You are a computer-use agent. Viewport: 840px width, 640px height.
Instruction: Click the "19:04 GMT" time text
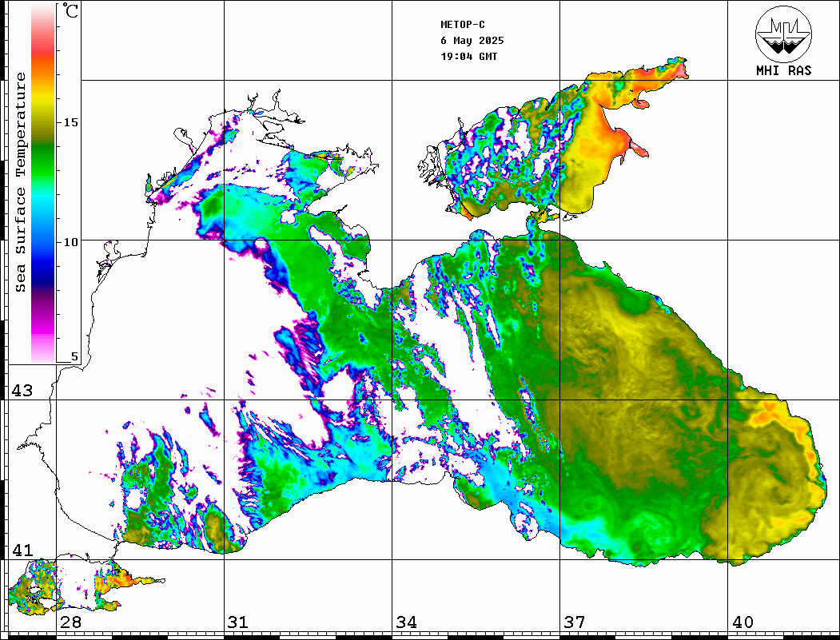(x=468, y=56)
